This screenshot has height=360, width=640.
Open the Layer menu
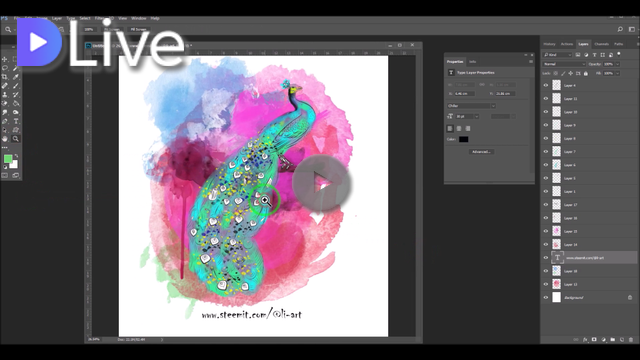click(x=57, y=18)
